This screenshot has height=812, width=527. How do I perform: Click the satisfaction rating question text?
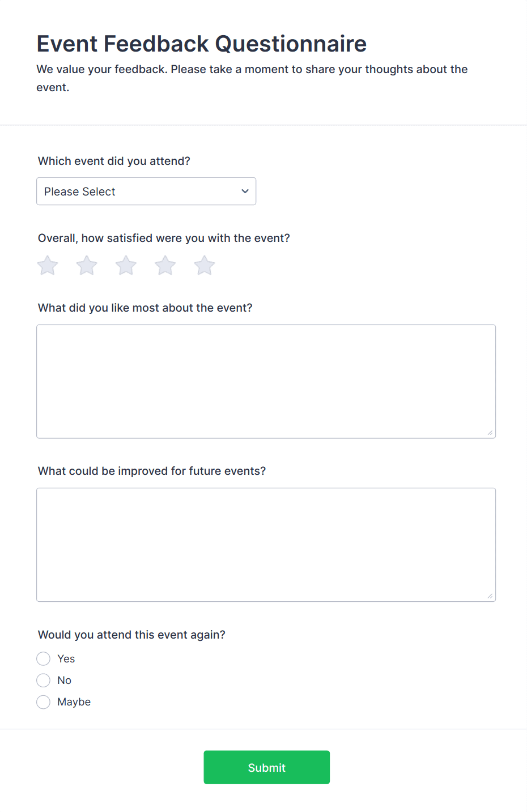tap(164, 238)
